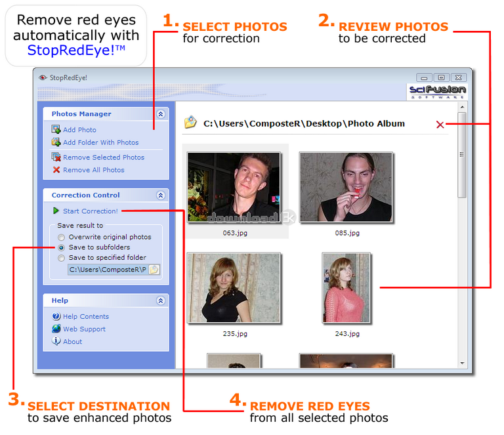504x435 pixels.
Task: Select the 235.jpg photo thumbnail
Action: pos(234,288)
